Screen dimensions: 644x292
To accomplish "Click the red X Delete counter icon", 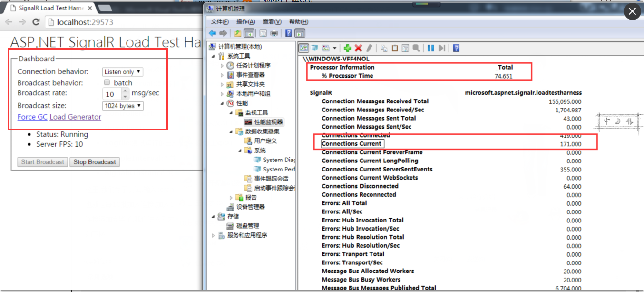I will pyautogui.click(x=359, y=48).
